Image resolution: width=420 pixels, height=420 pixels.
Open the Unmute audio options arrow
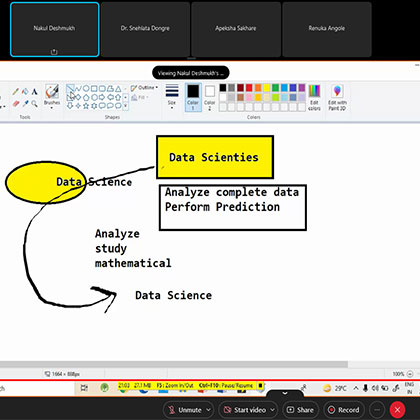208,410
